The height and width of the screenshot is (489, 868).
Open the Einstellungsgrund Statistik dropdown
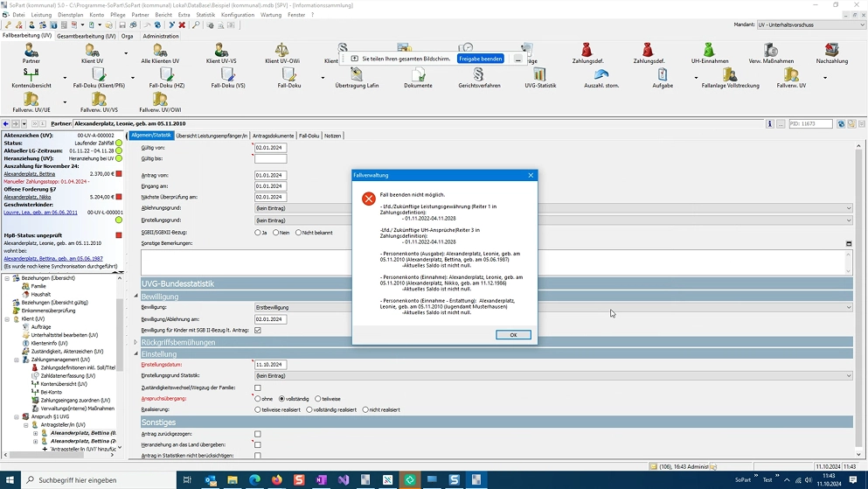tap(848, 376)
